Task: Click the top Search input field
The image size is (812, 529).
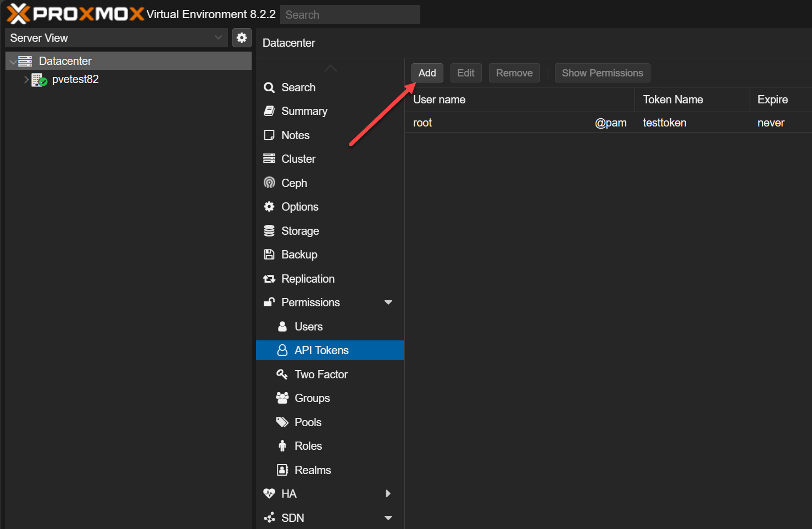Action: 350,15
